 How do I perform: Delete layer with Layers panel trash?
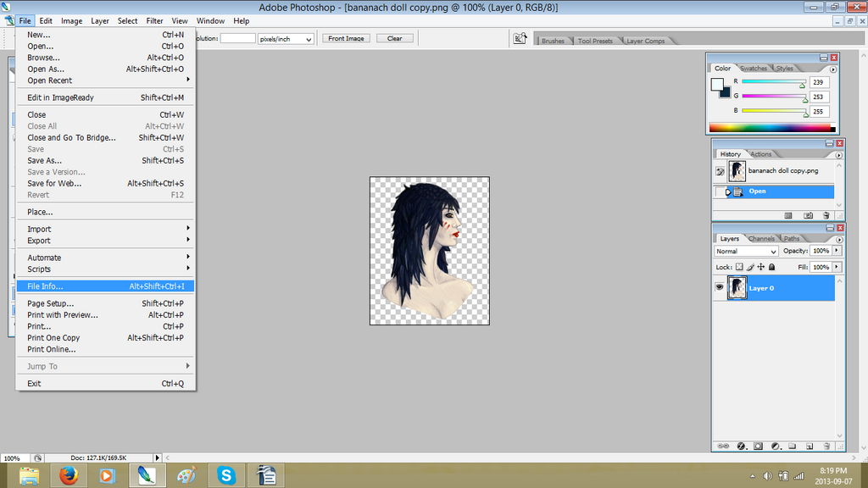[826, 446]
